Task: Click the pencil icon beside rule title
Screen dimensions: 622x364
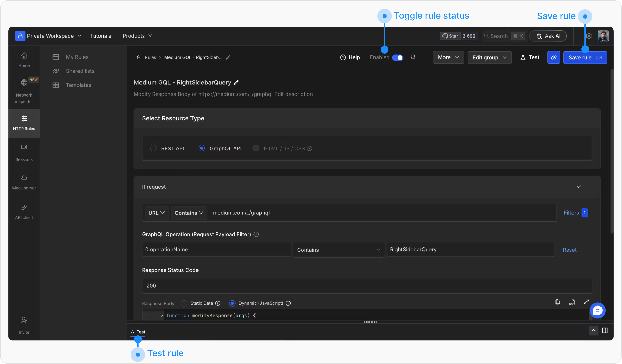Action: (236, 83)
